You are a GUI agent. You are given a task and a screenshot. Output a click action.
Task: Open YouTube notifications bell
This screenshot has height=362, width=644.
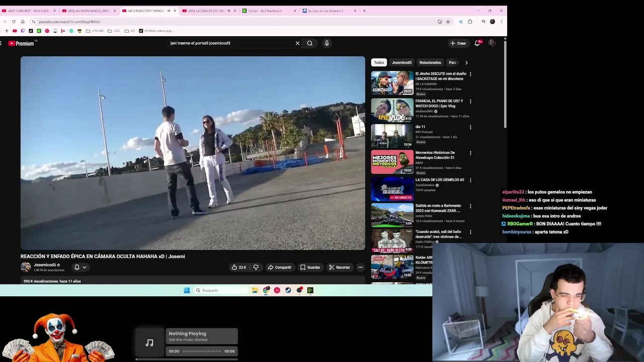click(x=477, y=43)
